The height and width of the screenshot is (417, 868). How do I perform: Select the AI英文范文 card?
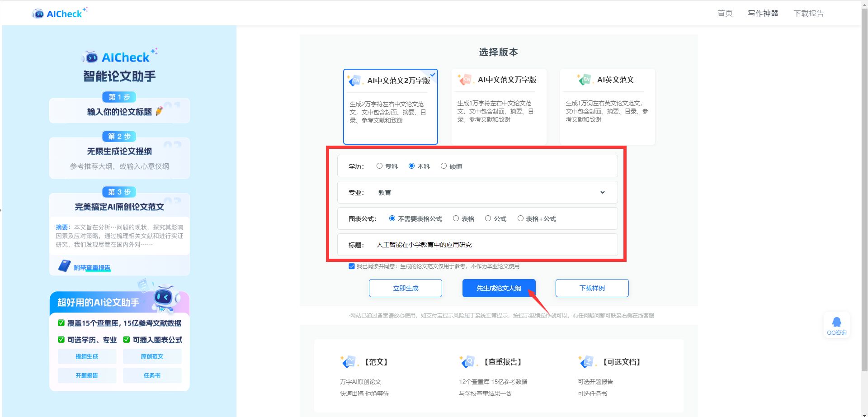(x=607, y=107)
